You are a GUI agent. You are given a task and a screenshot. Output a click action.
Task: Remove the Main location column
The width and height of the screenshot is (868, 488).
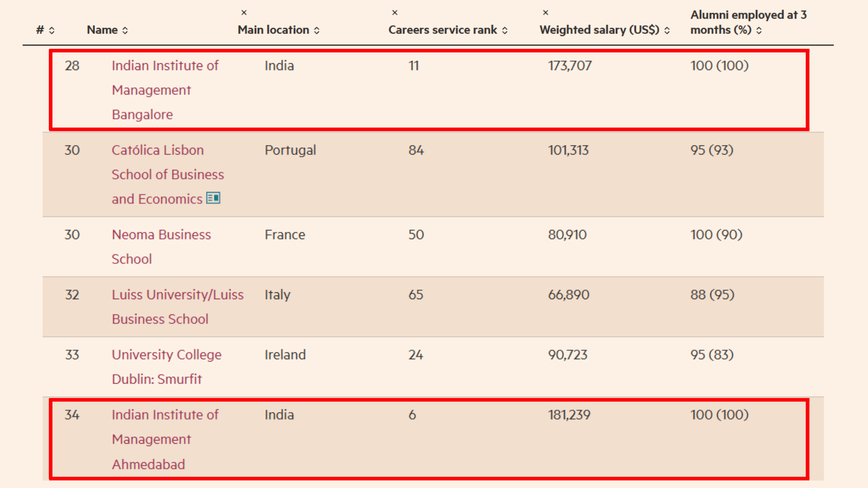(x=244, y=12)
